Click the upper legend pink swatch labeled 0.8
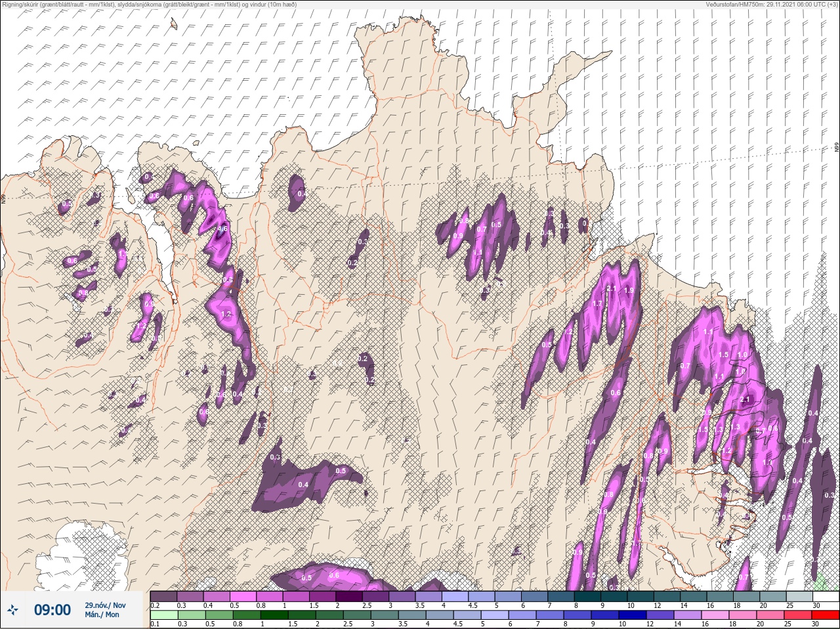Image resolution: width=840 pixels, height=629 pixels. [270, 596]
